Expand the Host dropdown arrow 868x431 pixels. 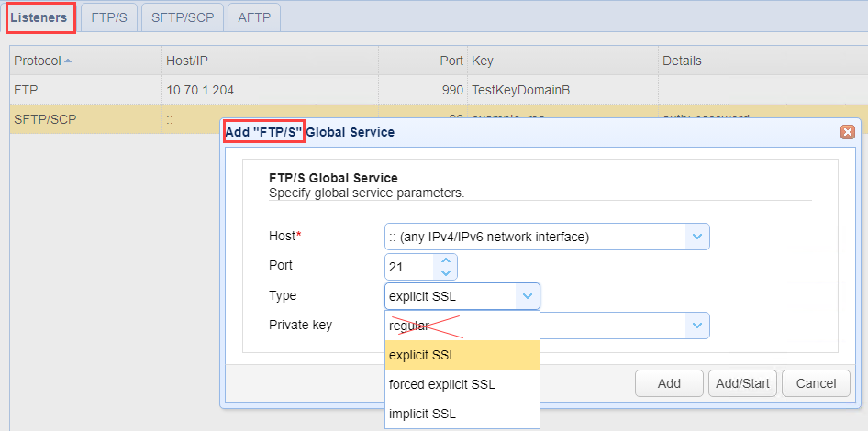[697, 237]
